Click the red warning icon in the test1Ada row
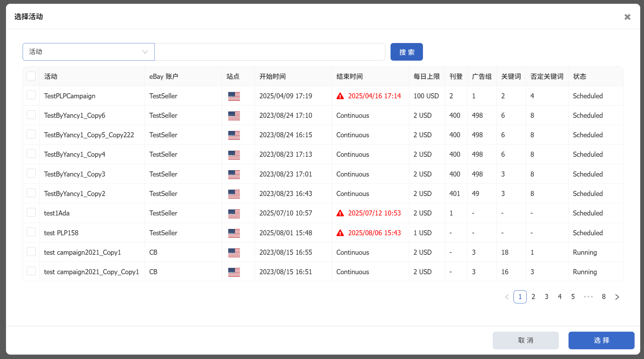Image resolution: width=644 pixels, height=359 pixels. point(340,213)
